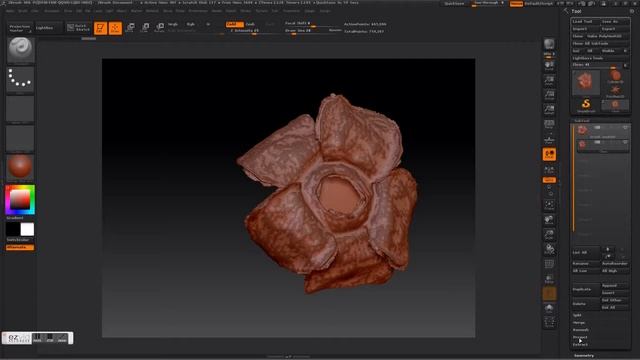Click the Scroll canvas icon
This screenshot has height=360, width=640.
coord(549,65)
